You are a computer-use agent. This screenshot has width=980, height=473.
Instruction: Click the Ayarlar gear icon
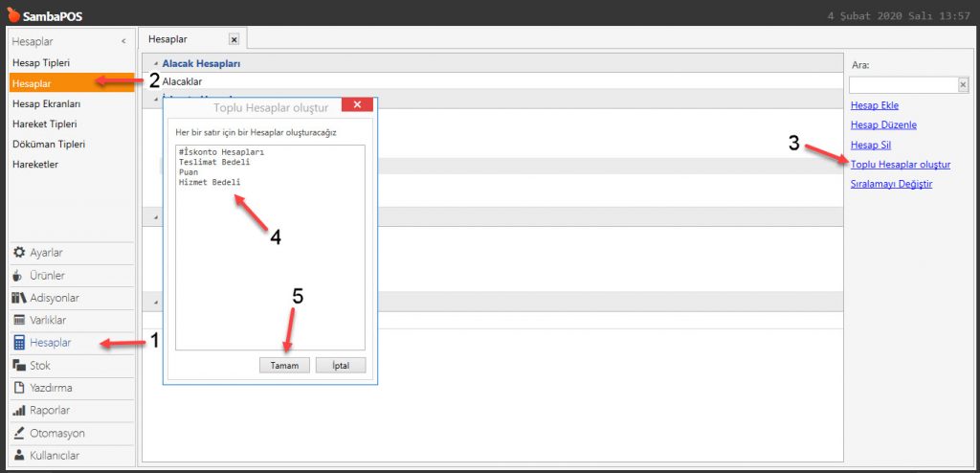point(19,253)
